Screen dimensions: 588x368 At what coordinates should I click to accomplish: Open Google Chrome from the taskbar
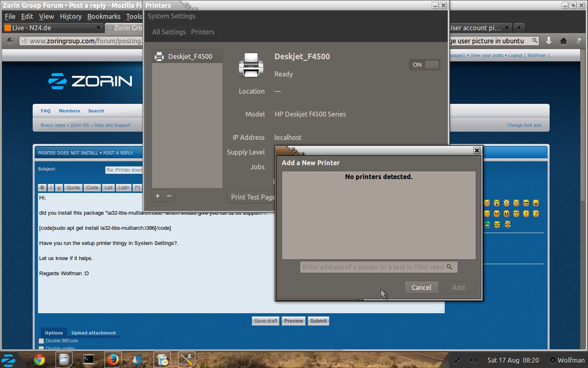pyautogui.click(x=39, y=360)
